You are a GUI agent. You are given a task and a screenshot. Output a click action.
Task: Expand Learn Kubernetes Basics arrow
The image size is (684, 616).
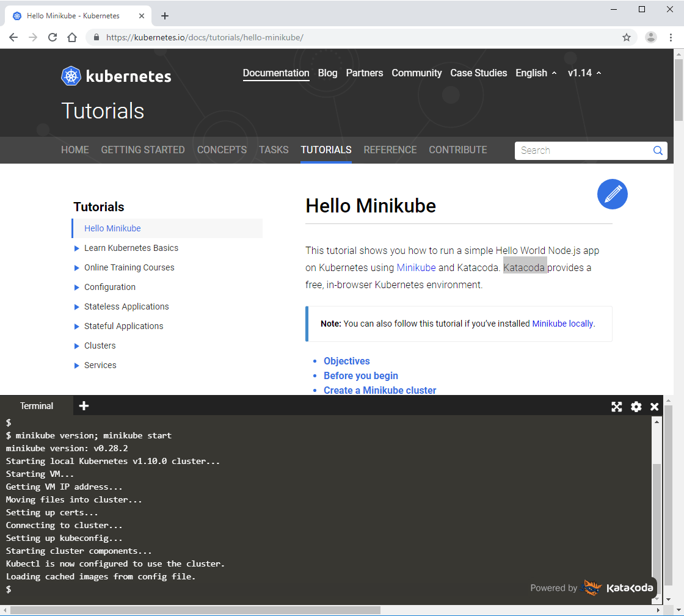[x=77, y=248]
